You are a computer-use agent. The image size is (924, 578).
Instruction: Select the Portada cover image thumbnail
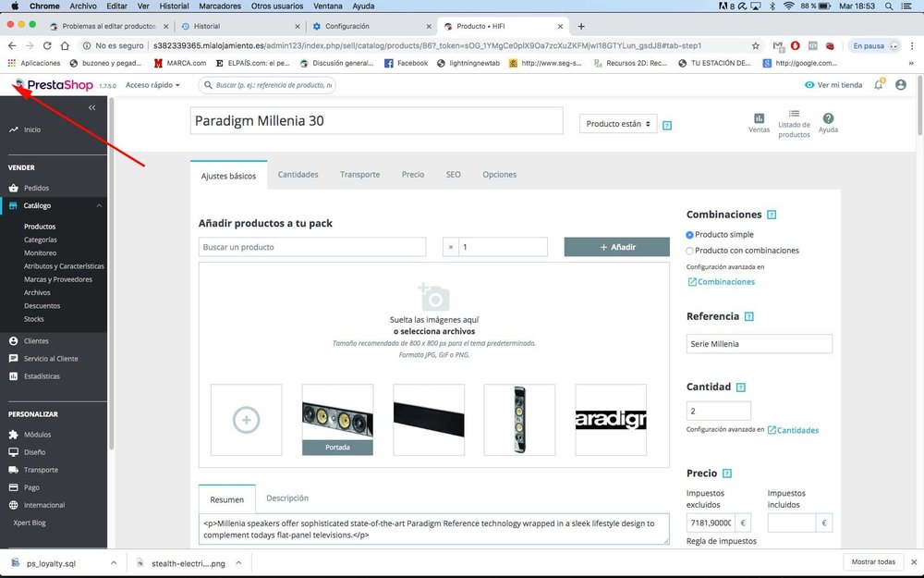tap(337, 420)
